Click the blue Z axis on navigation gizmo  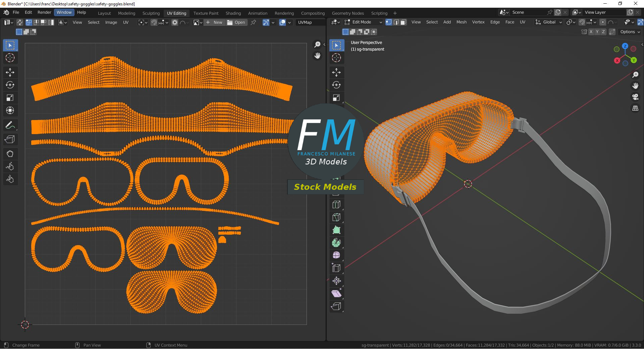click(625, 46)
